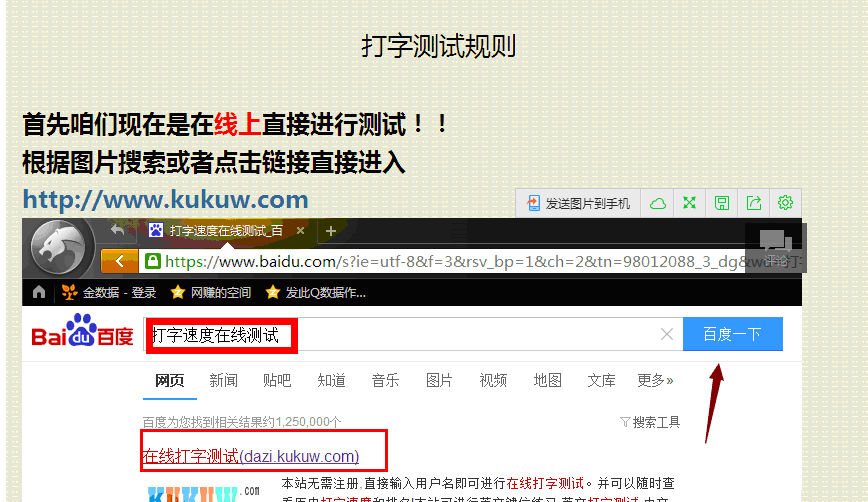Open a new browser tab with plus
The height and width of the screenshot is (502, 868).
pyautogui.click(x=331, y=231)
